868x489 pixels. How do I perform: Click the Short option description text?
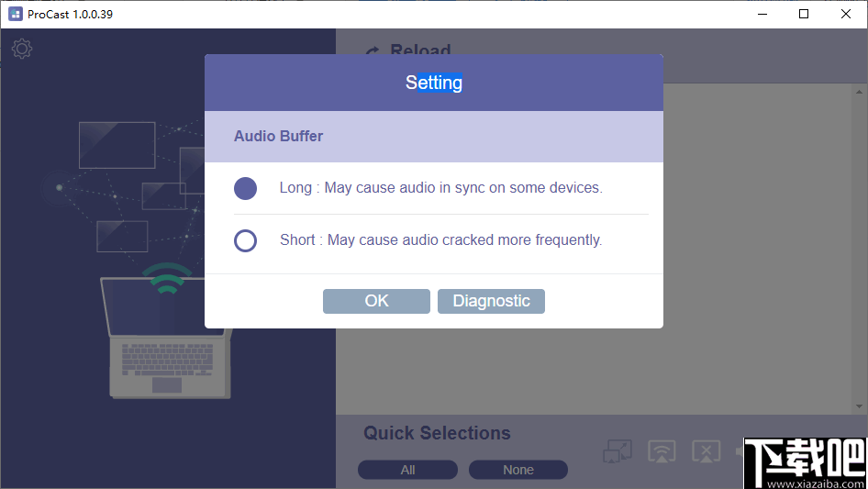pos(440,240)
